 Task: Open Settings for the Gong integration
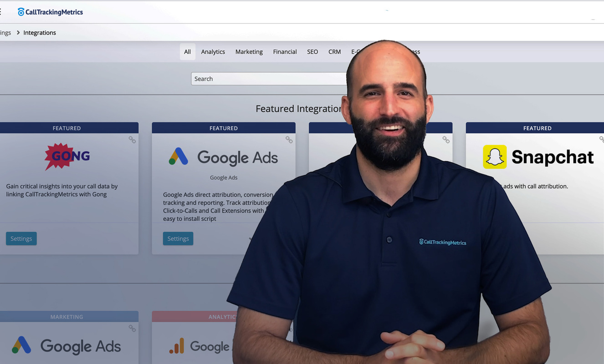tap(21, 238)
